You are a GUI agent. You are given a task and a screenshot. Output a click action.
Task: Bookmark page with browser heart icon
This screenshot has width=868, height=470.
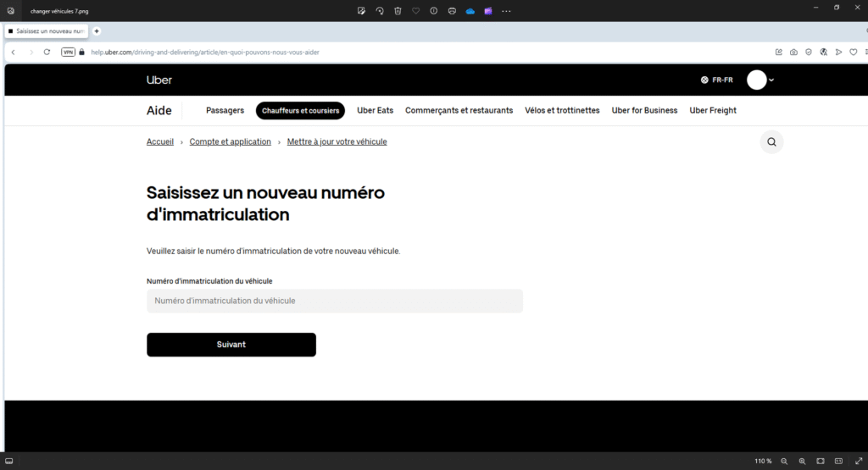[854, 52]
